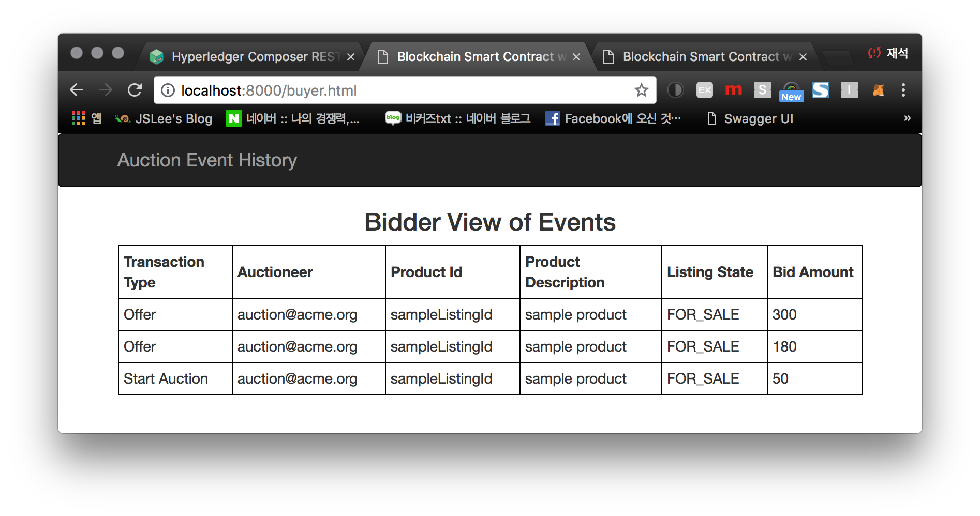Open Chrome's three-dot menu

pyautogui.click(x=903, y=89)
